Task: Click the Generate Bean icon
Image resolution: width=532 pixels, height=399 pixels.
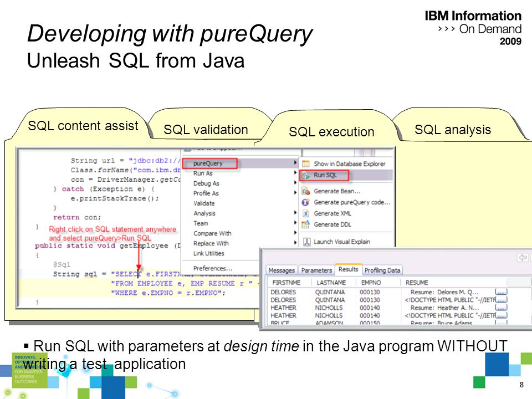Action: [306, 191]
